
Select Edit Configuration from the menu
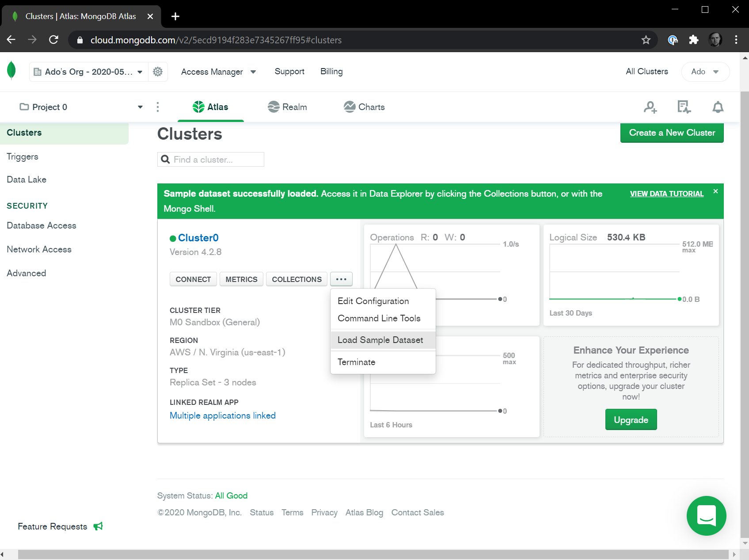[x=383, y=301]
